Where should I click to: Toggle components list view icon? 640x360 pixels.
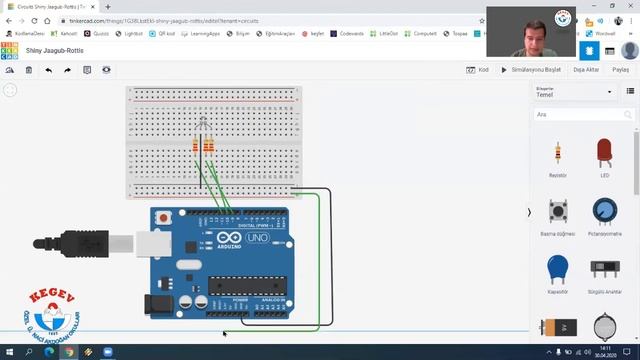[x=630, y=91]
